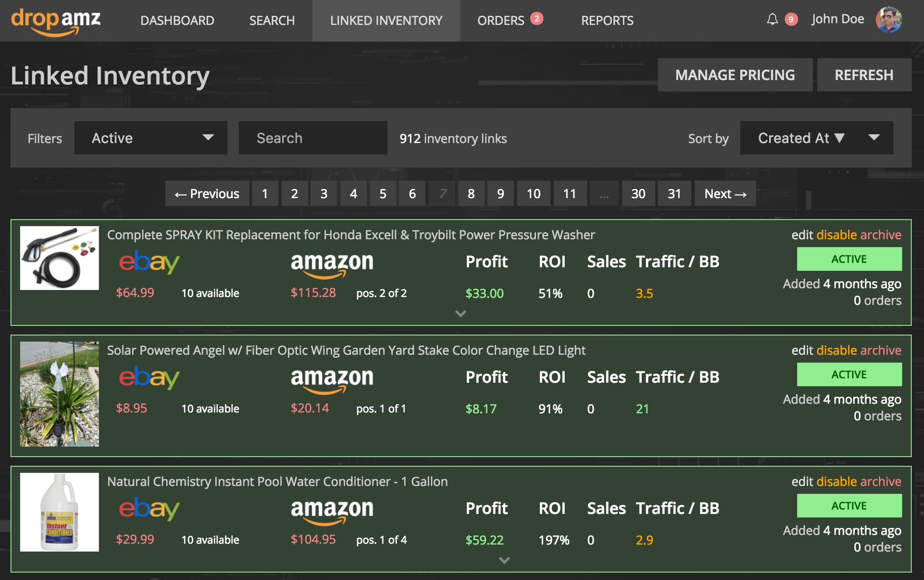Viewport: 924px width, 580px height.
Task: Edit the SPRAY KIT listing
Action: (x=802, y=235)
